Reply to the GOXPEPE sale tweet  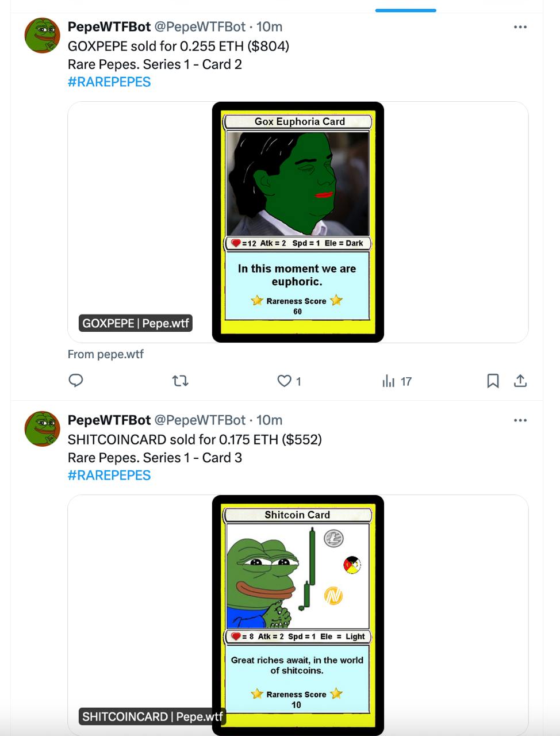(76, 381)
